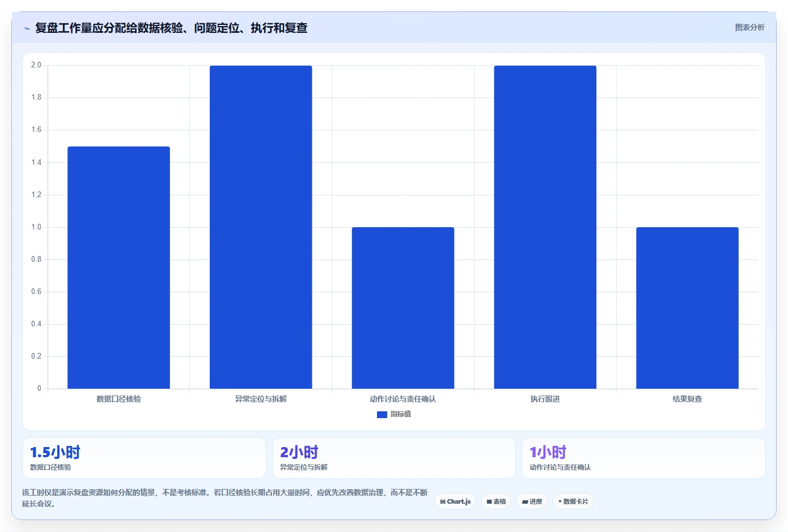The height and width of the screenshot is (532, 788).
Task: Click the 图表分析 label in the header
Action: click(x=749, y=27)
